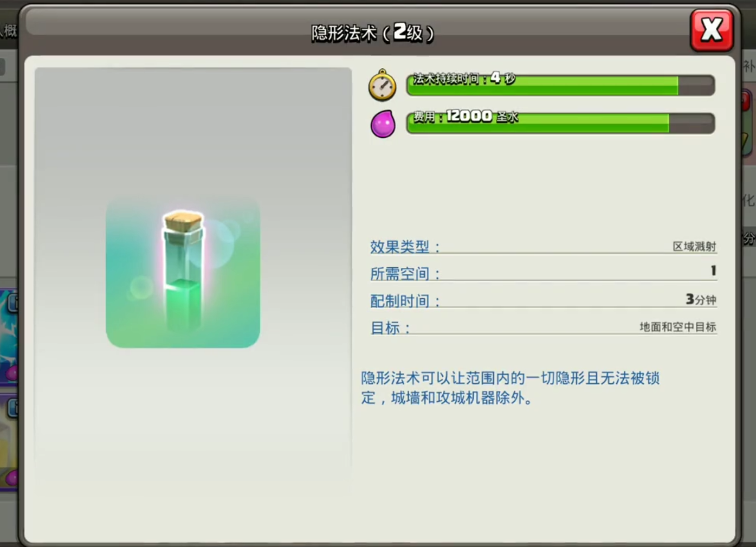Click the spell duration progress bar
Screen dimensions: 756x547
pyautogui.click(x=561, y=86)
